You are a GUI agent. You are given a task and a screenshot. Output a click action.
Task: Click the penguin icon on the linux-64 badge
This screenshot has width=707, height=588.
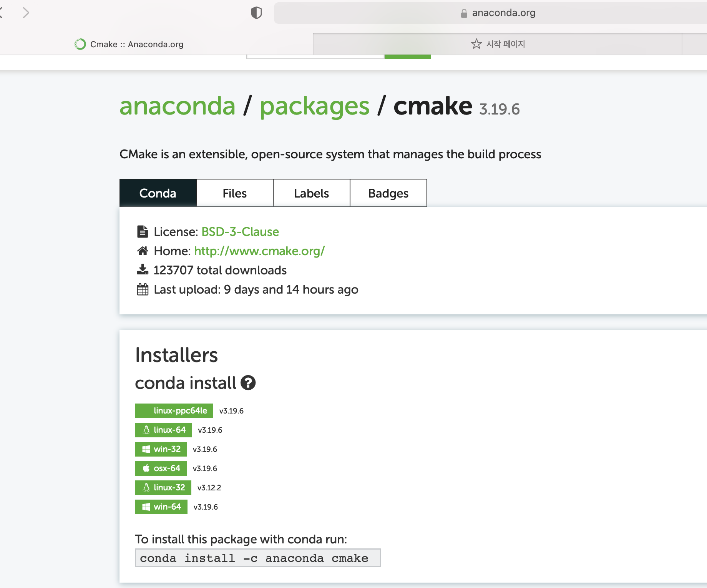pos(146,430)
